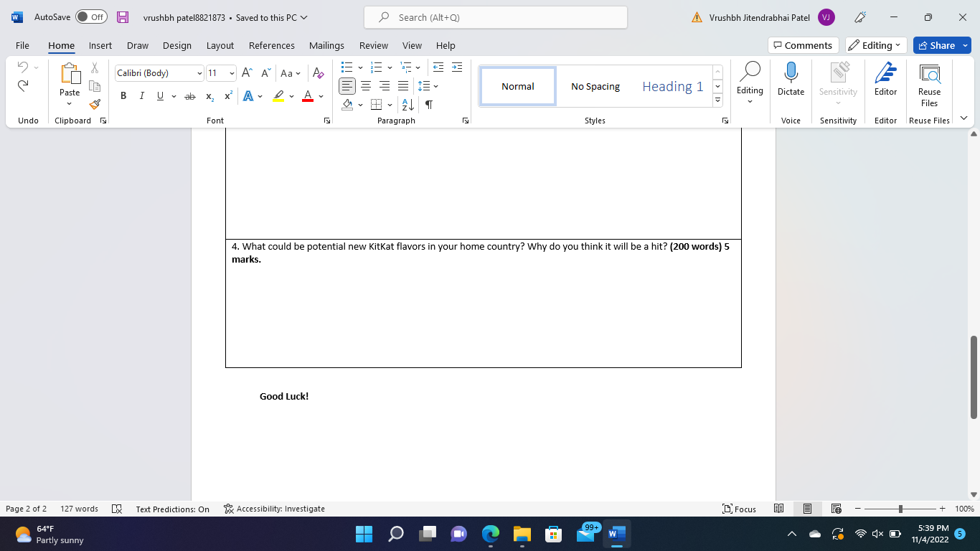Open Editing mode dropdown button

tap(876, 45)
